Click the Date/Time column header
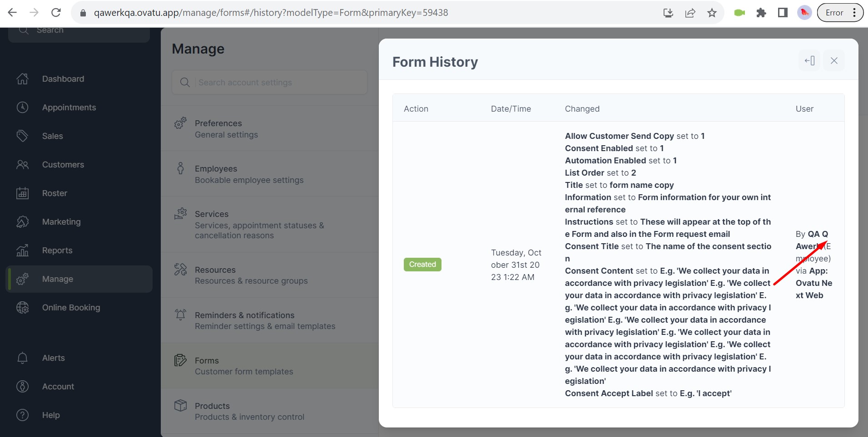This screenshot has height=437, width=868. [x=511, y=109]
